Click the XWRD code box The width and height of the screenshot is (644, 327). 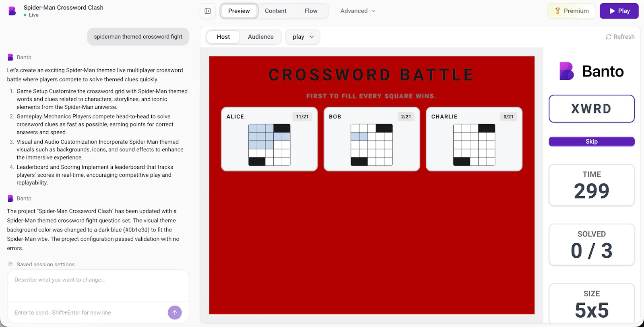pos(592,109)
